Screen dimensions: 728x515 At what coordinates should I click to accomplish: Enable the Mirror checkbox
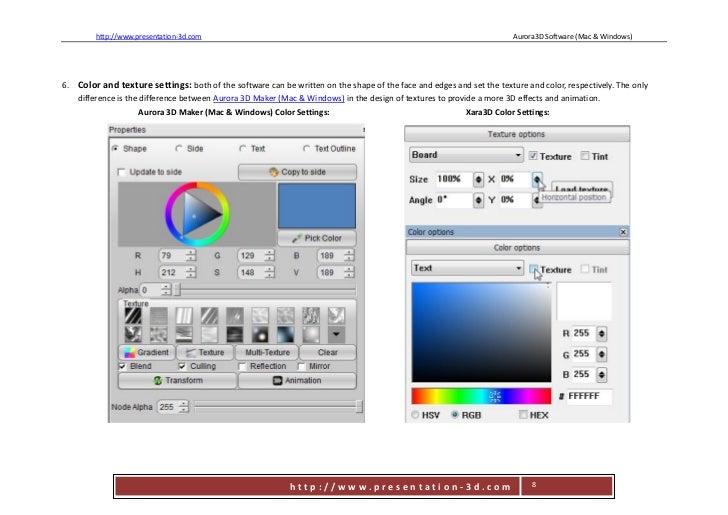tap(301, 366)
